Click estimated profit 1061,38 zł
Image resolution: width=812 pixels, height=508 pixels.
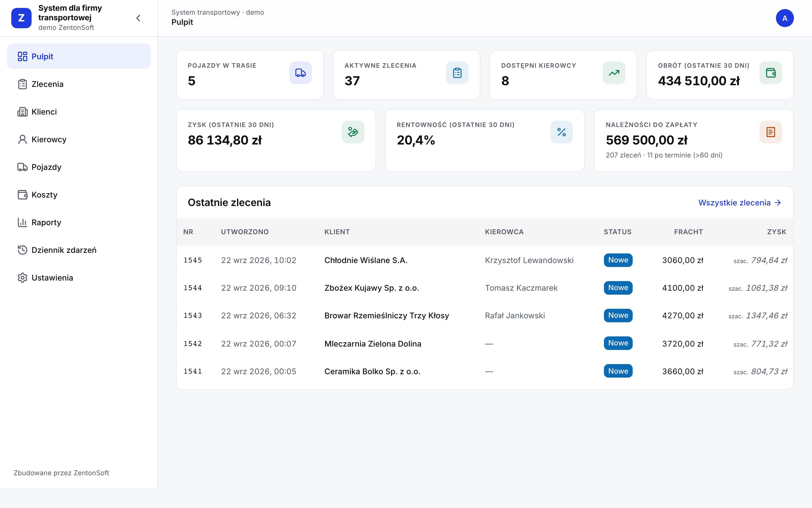coord(766,288)
